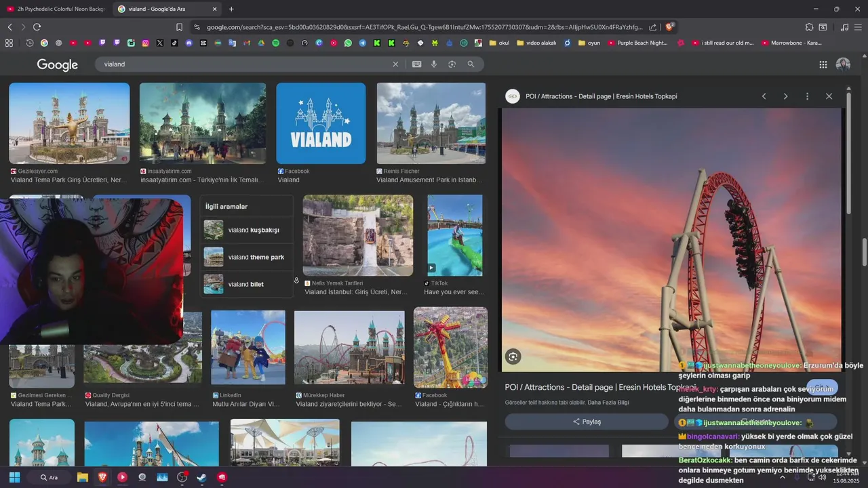
Task: Click the "Paylaş" share button in preview
Action: tap(587, 422)
